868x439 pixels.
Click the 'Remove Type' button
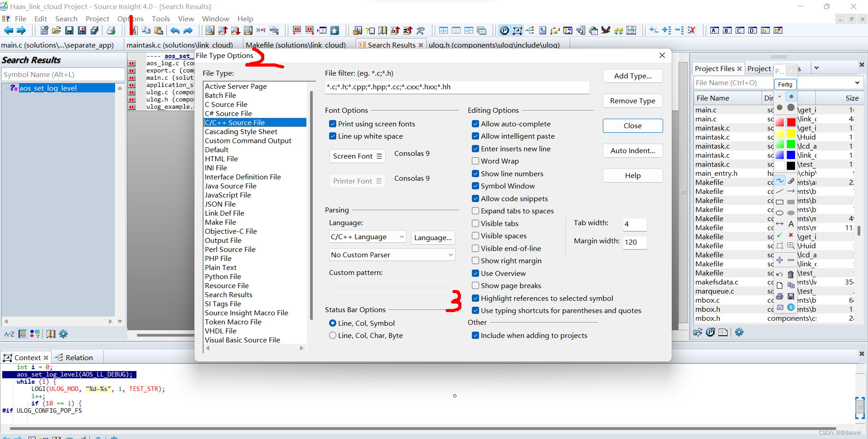633,101
